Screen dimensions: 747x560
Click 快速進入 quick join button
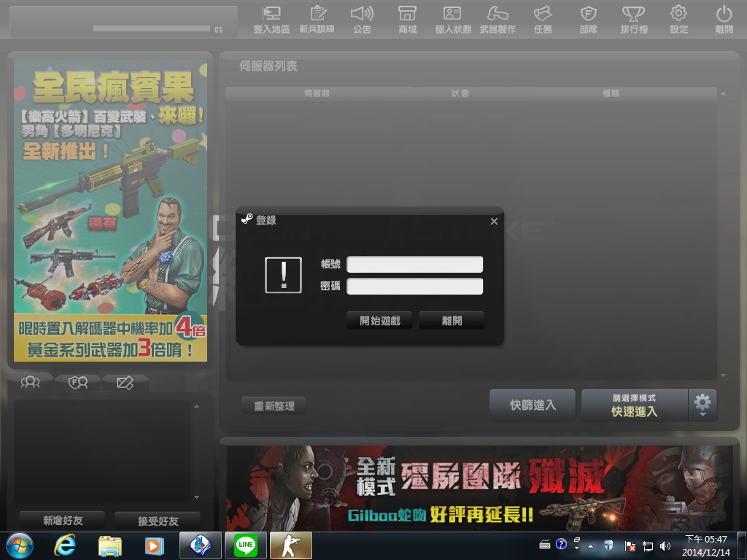(x=635, y=405)
